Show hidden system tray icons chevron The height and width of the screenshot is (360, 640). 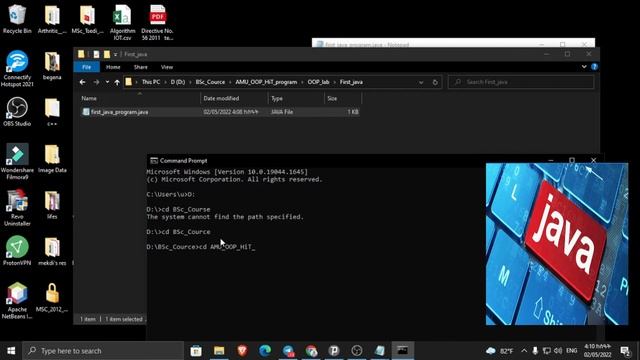tap(524, 351)
